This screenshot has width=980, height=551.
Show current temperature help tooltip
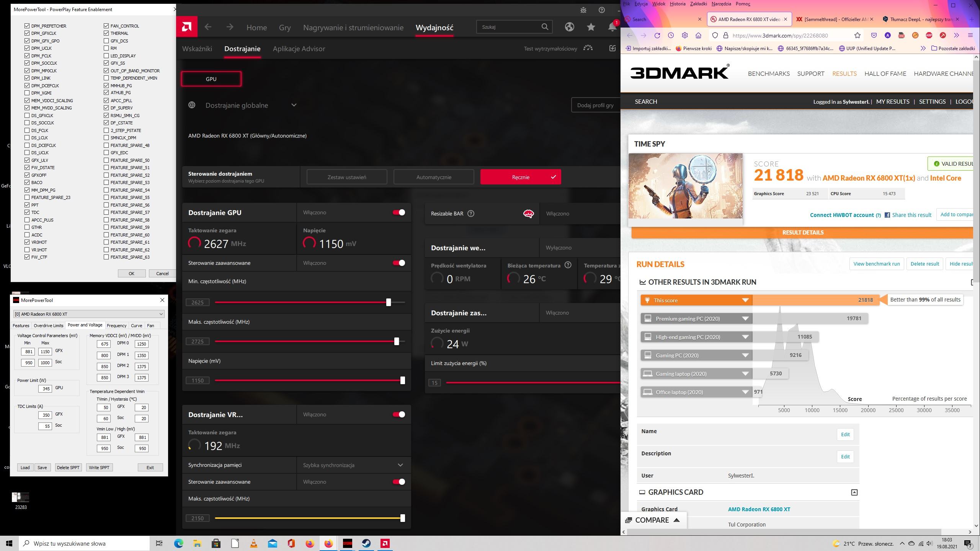pos(568,265)
